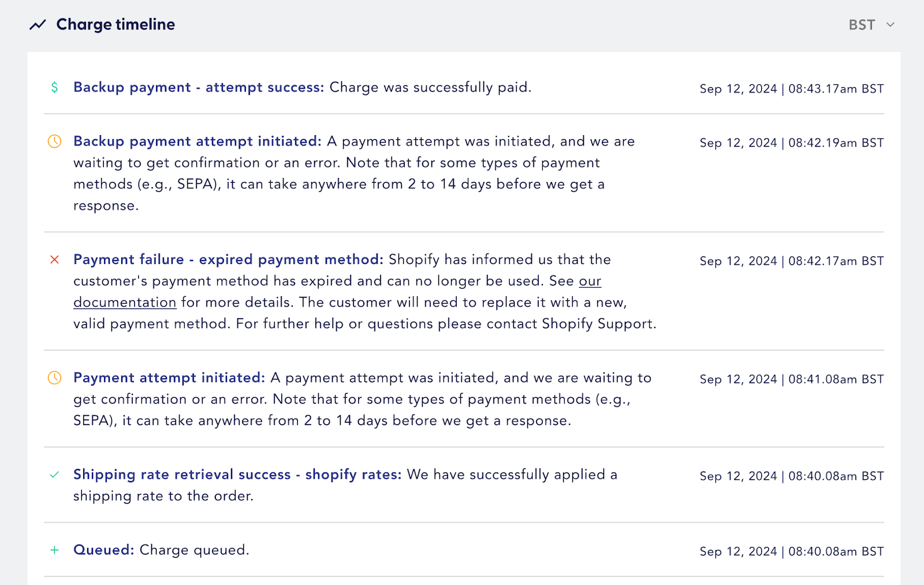924x585 pixels.
Task: Click the plus icon next to Queued event
Action: click(54, 550)
